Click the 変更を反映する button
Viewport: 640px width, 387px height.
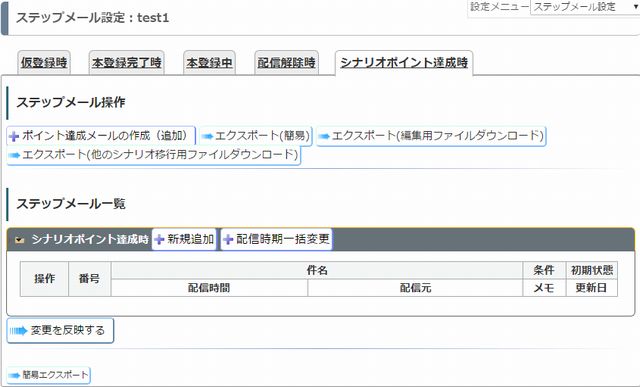[x=60, y=330]
